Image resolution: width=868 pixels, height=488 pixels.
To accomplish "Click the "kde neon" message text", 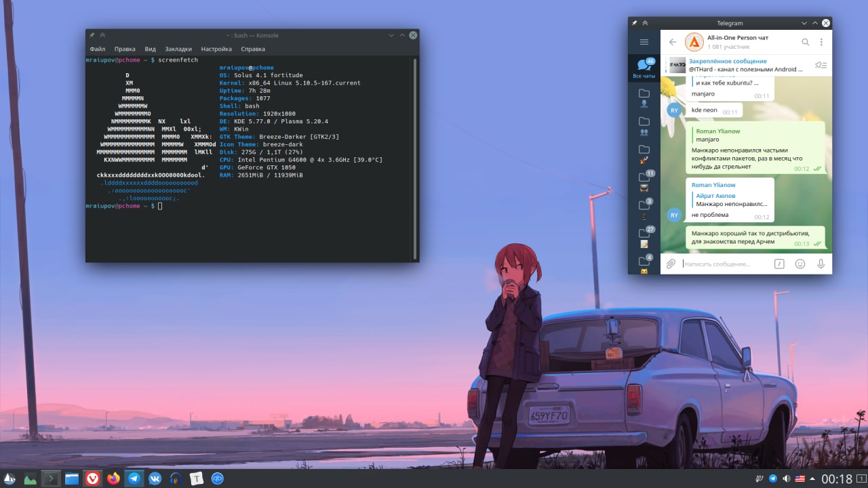I will tap(705, 110).
